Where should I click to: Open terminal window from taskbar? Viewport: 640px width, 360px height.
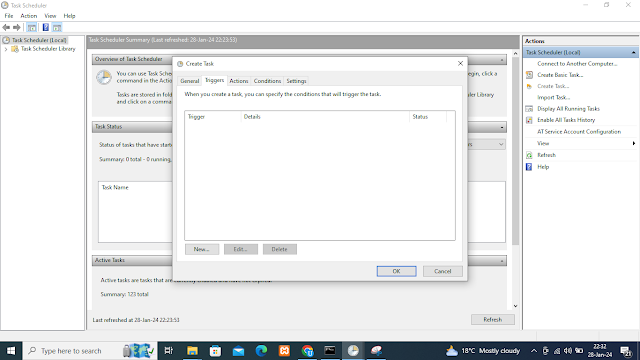coord(330,351)
